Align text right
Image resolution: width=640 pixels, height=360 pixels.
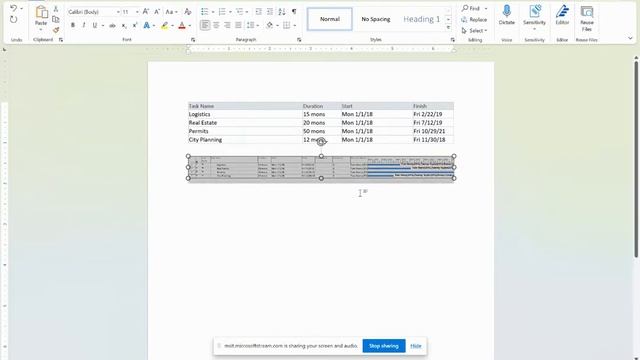click(x=227, y=25)
